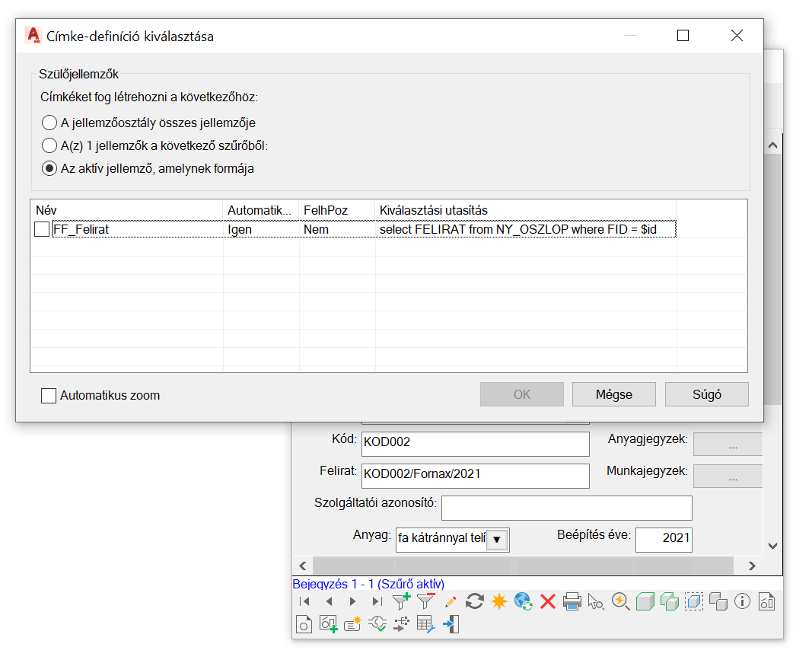
Task: Open help with the Súgó button
Action: (707, 394)
